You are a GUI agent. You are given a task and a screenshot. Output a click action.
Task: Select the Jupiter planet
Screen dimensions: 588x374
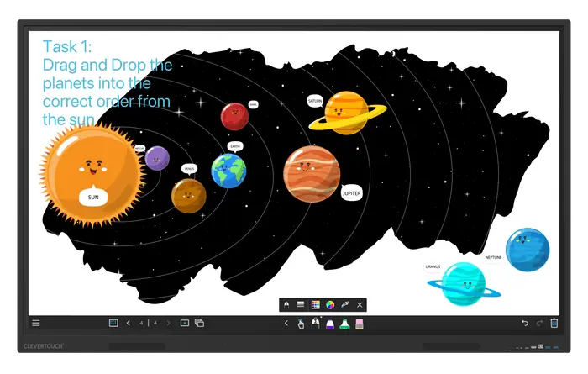click(x=312, y=174)
